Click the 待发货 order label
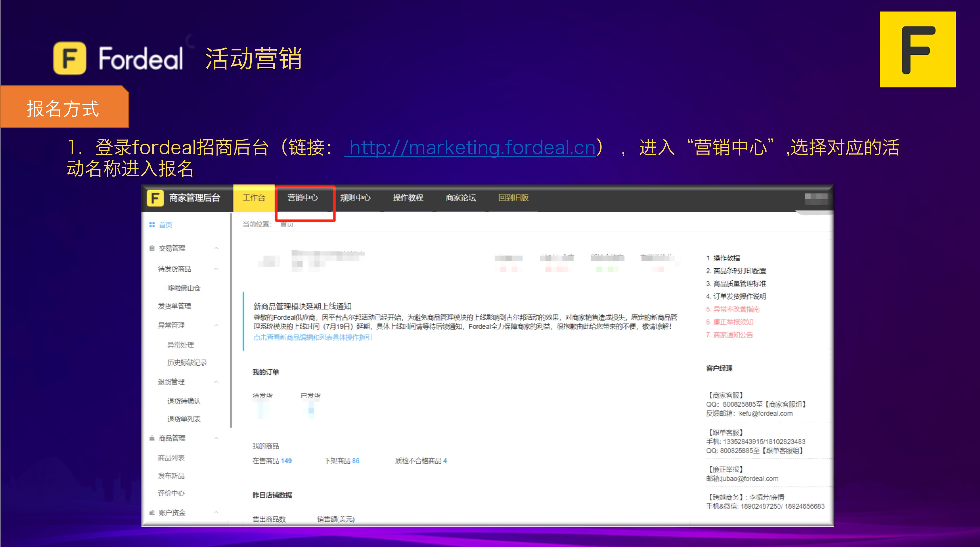Screen dimensions: 980x551 (x=262, y=395)
